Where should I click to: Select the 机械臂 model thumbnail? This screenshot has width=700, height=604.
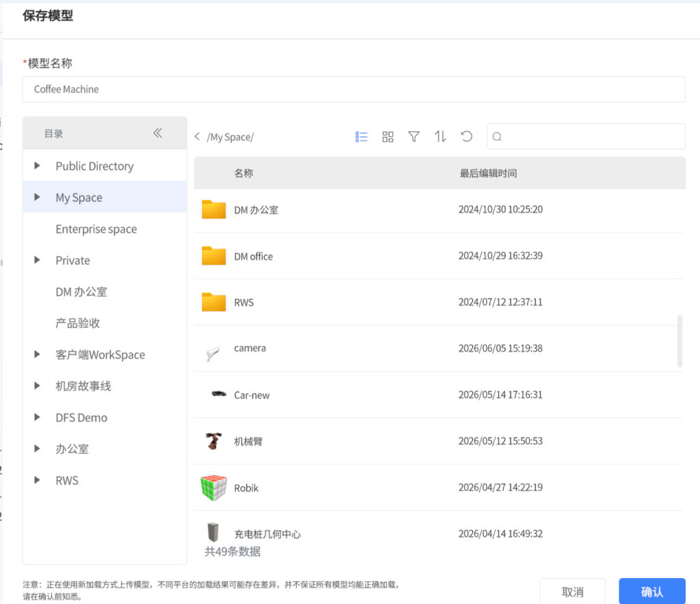214,441
